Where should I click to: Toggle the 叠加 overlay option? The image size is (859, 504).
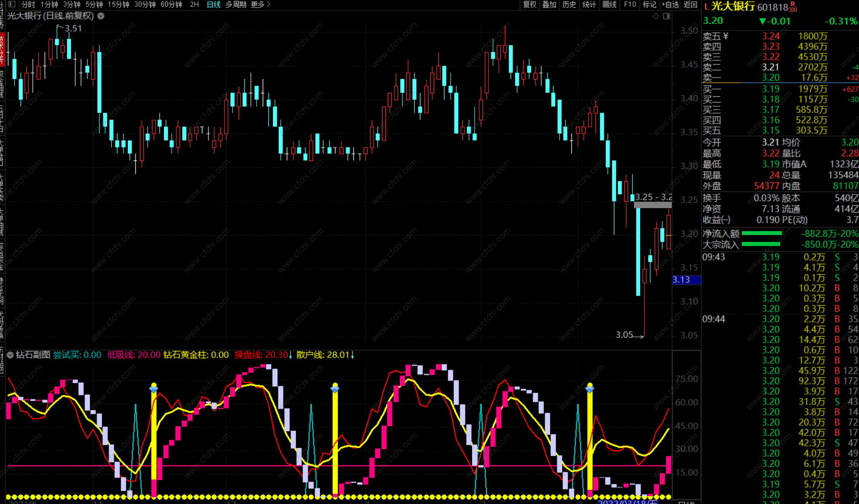549,4
